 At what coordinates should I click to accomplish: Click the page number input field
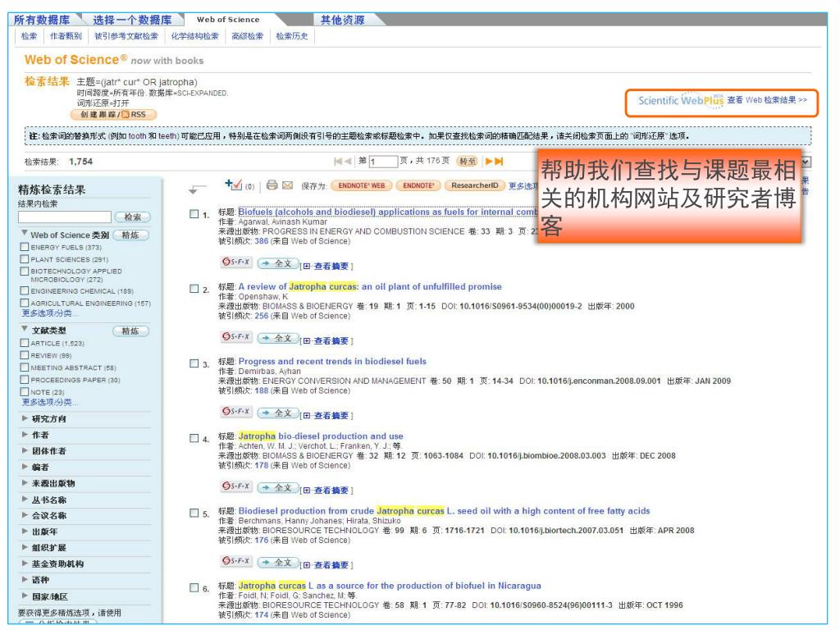point(383,162)
